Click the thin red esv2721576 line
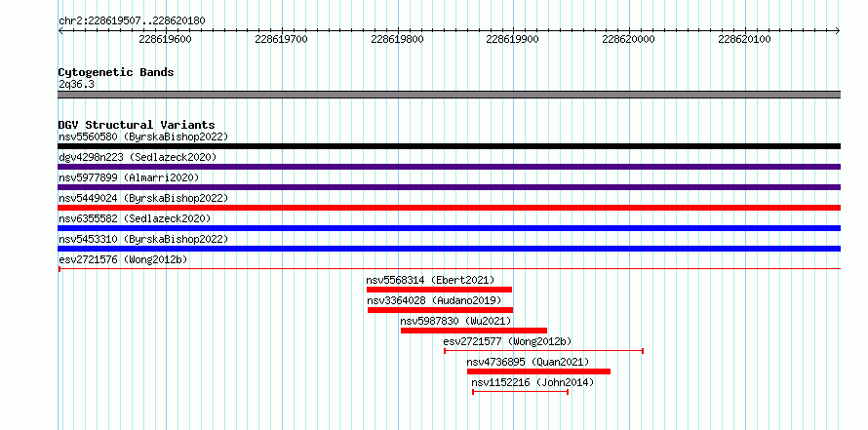 pyautogui.click(x=449, y=269)
